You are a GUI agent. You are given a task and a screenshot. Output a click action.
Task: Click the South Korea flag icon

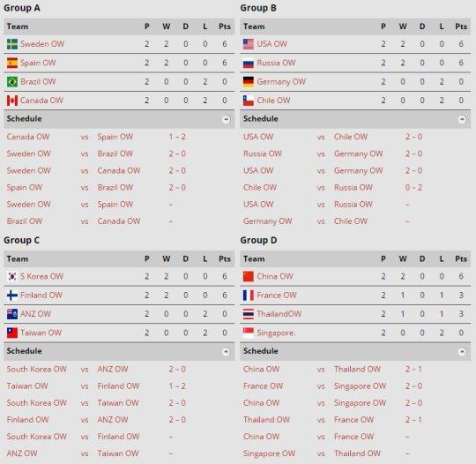pos(12,276)
